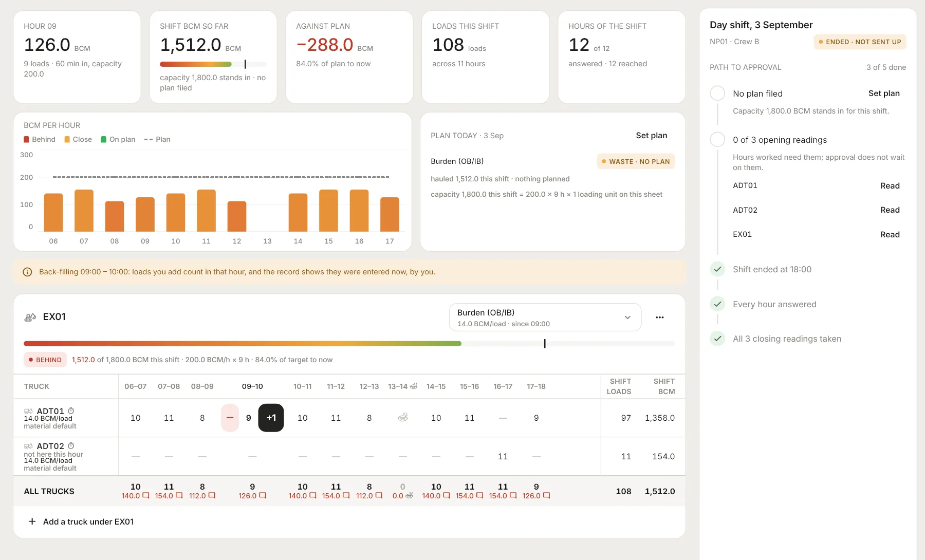Click the All 3 closing readings checkmark
The height and width of the screenshot is (560, 925).
(x=717, y=339)
